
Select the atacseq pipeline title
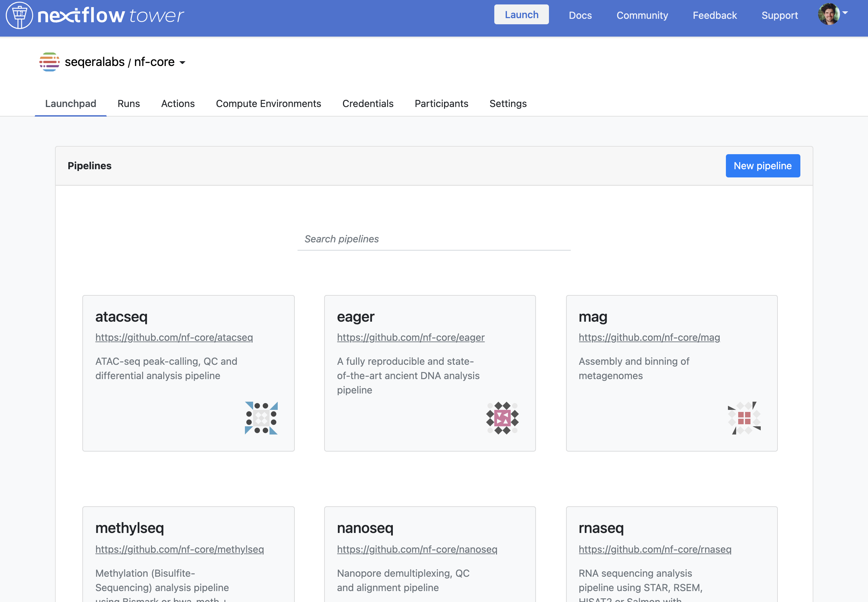[x=121, y=317]
